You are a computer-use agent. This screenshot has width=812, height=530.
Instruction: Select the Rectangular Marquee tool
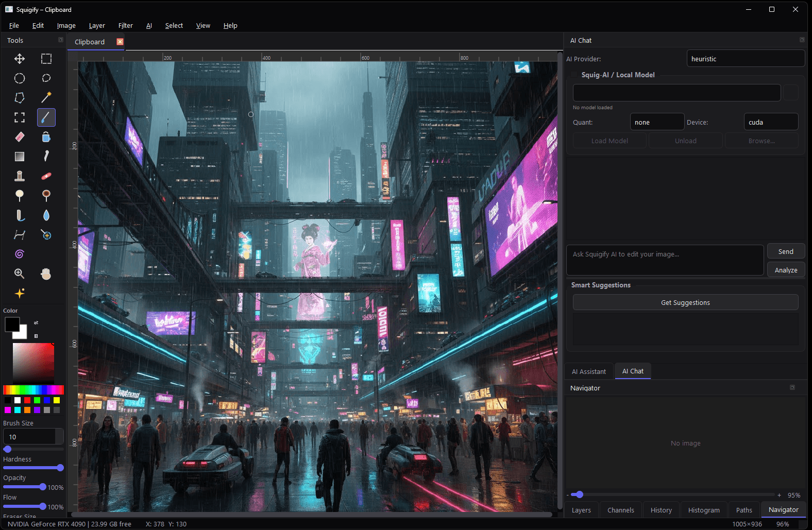(46, 59)
